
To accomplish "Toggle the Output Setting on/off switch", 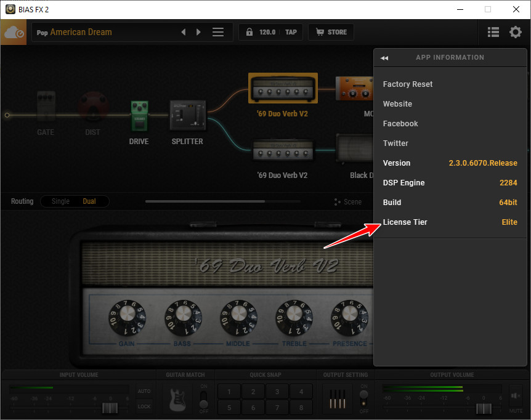I will point(363,398).
